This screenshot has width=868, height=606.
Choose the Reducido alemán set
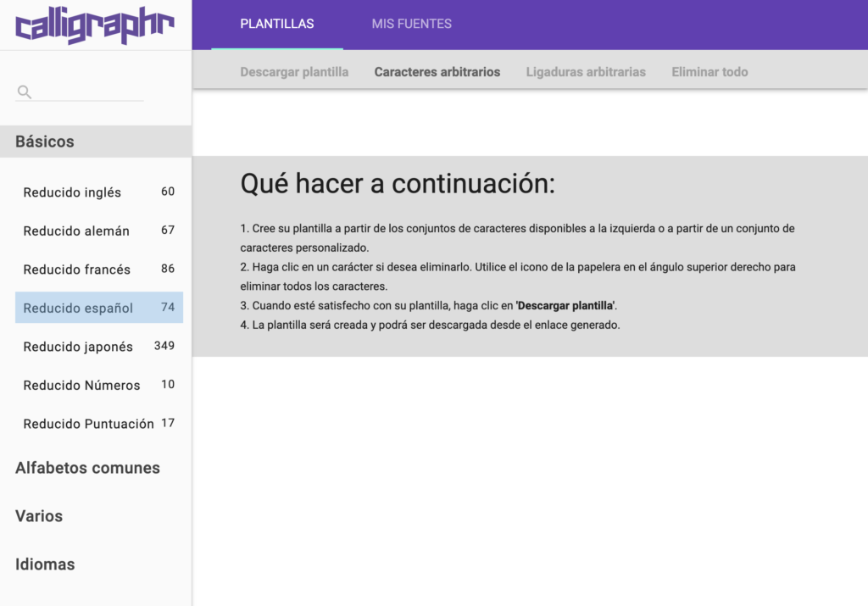[x=76, y=231]
